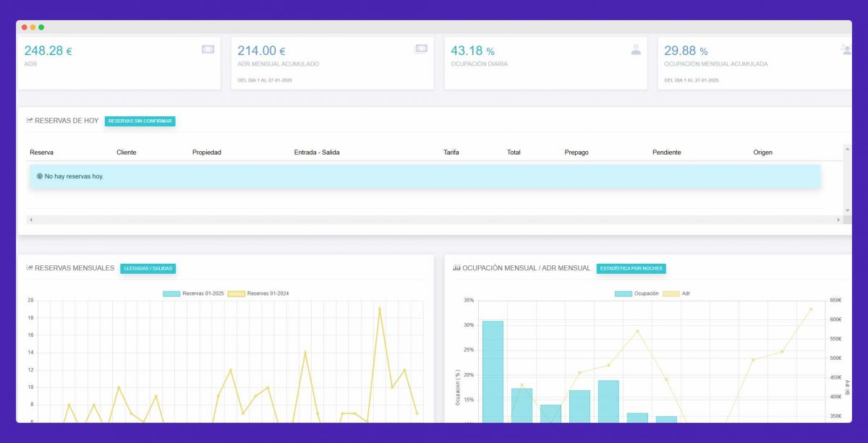Click the RESERVAS MENSUALES section title
This screenshot has width=868, height=443.
point(75,268)
